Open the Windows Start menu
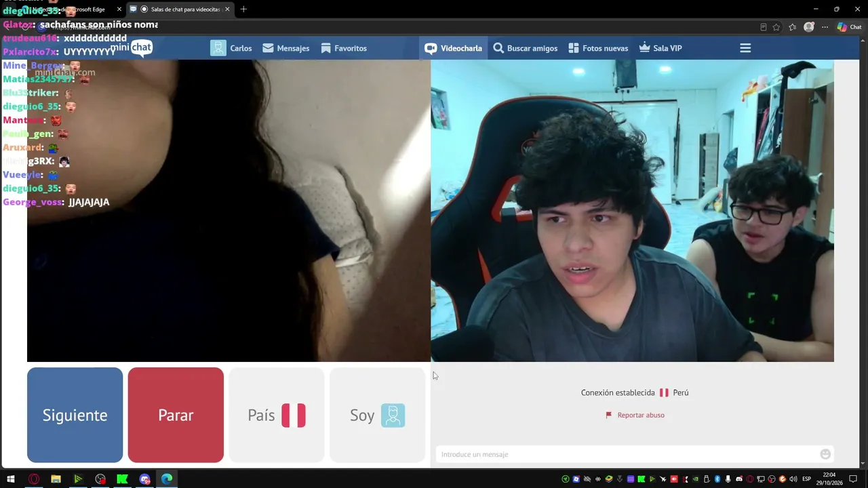This screenshot has width=868, height=488. point(11,479)
